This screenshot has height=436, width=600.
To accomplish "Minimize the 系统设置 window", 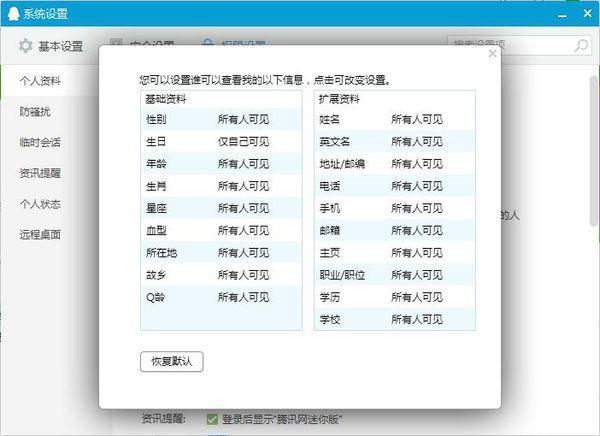I will pyautogui.click(x=562, y=12).
